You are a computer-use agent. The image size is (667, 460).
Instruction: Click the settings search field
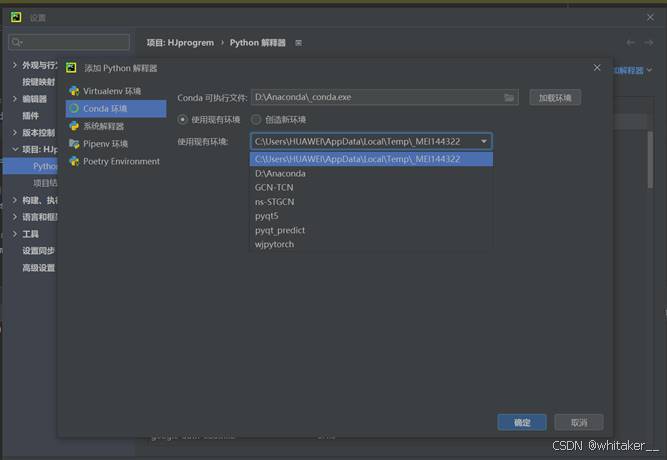[69, 42]
